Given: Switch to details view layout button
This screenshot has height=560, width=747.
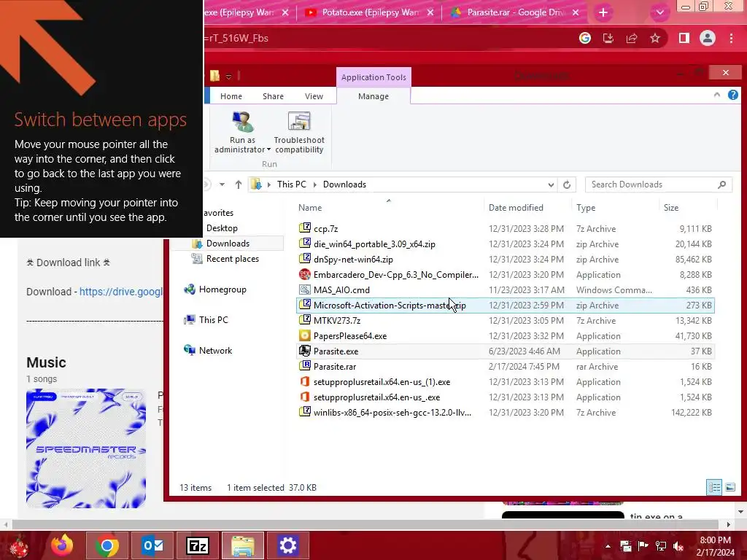Looking at the screenshot, I should 714,487.
